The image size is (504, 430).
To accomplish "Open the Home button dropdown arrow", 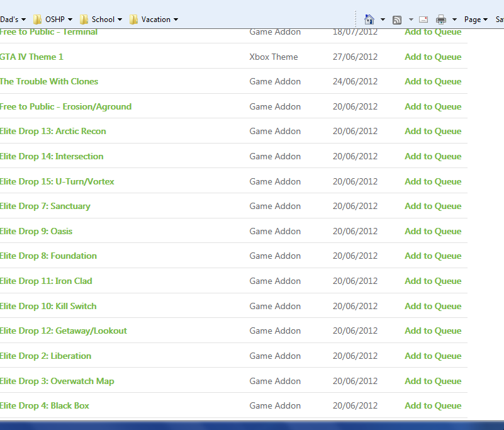I will point(383,20).
